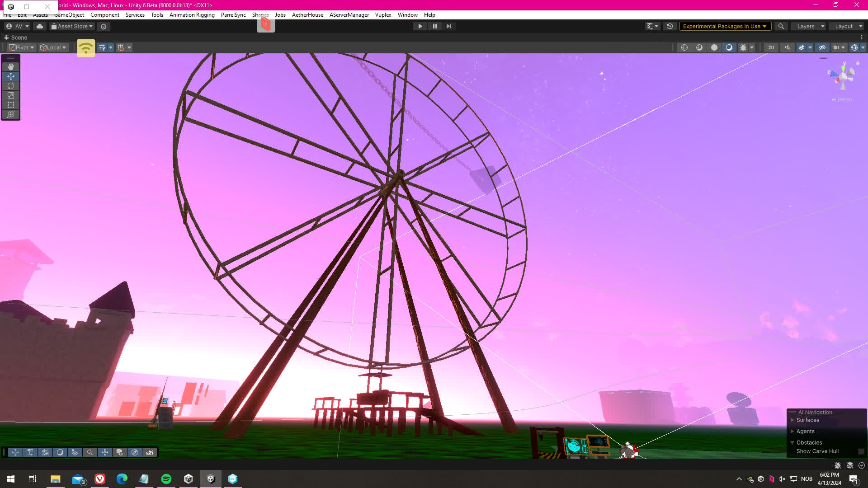Toggle the Show Carve Hull checkbox

[861, 451]
